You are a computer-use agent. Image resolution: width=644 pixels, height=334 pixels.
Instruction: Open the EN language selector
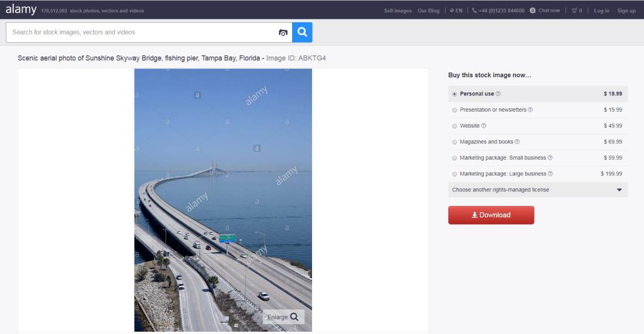(456, 11)
